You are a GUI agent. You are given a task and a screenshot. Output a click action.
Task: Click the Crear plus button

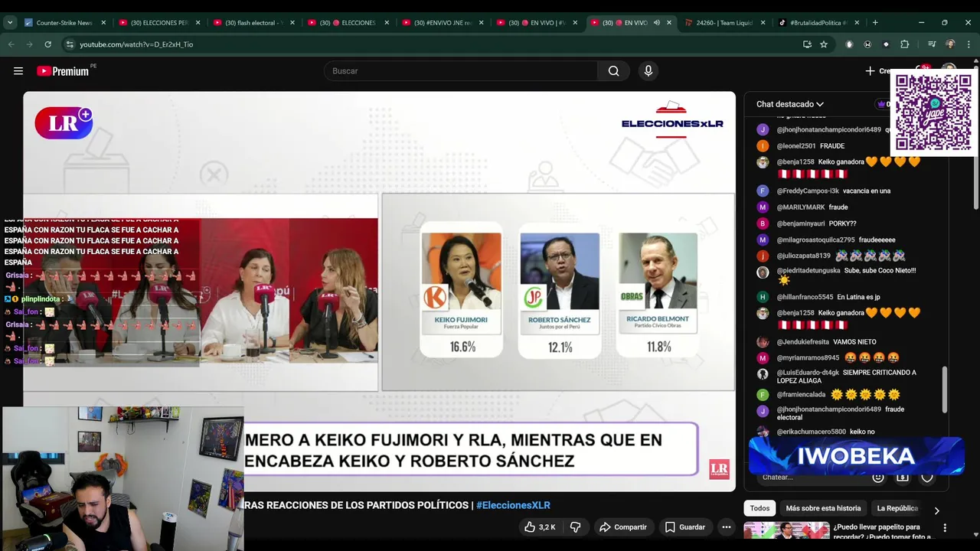tap(877, 71)
